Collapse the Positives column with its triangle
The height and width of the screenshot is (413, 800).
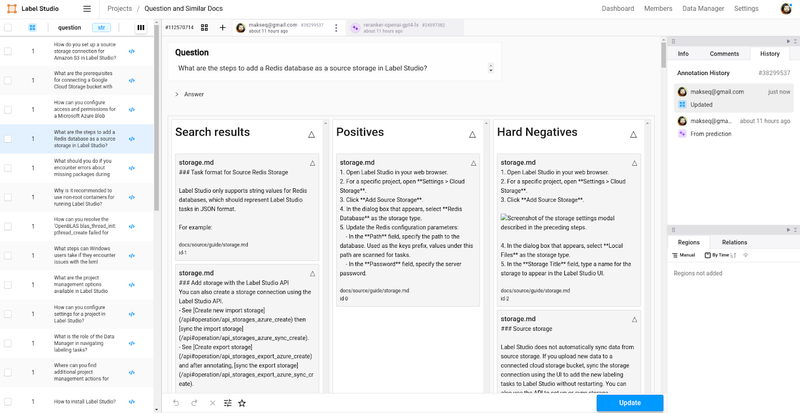pyautogui.click(x=472, y=134)
